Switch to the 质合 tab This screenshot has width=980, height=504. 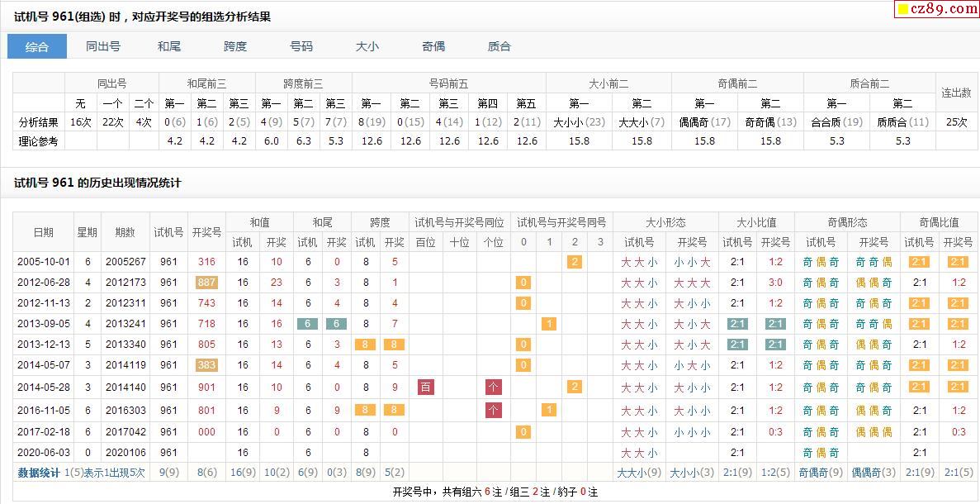(499, 47)
